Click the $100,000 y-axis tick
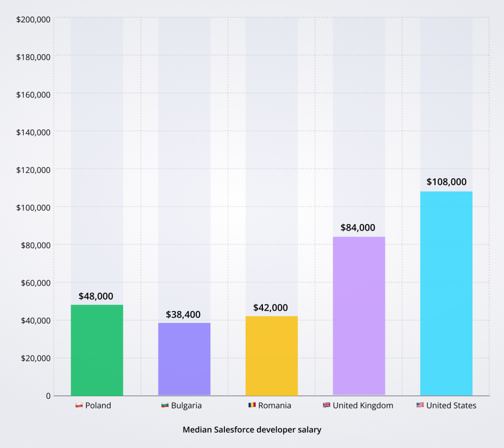Viewport: 504px width, 448px height. (x=33, y=207)
